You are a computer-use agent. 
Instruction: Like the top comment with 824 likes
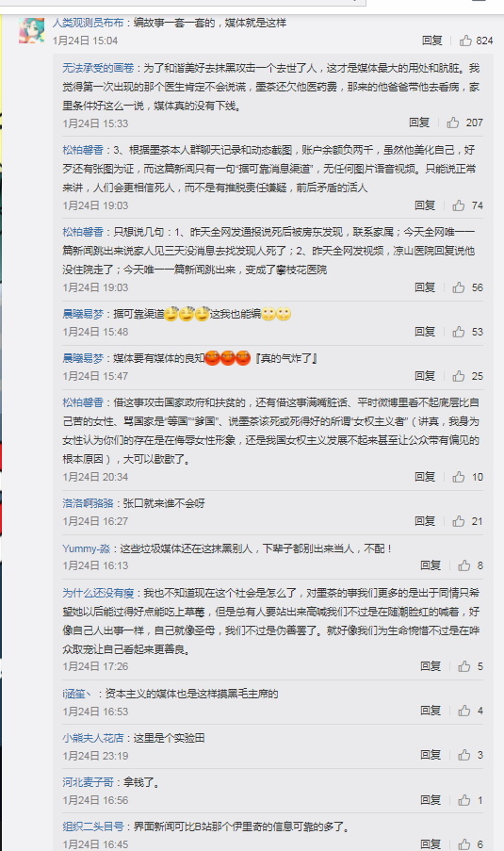click(466, 41)
